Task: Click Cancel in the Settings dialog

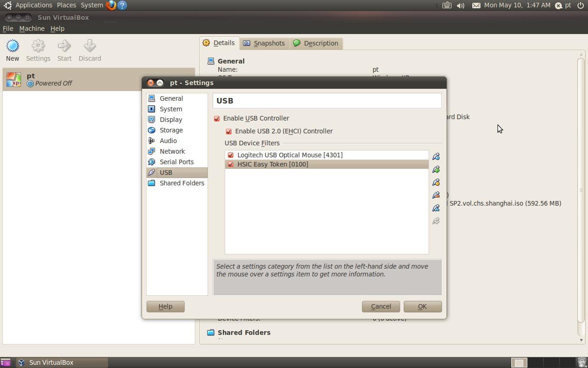Action: tap(381, 306)
